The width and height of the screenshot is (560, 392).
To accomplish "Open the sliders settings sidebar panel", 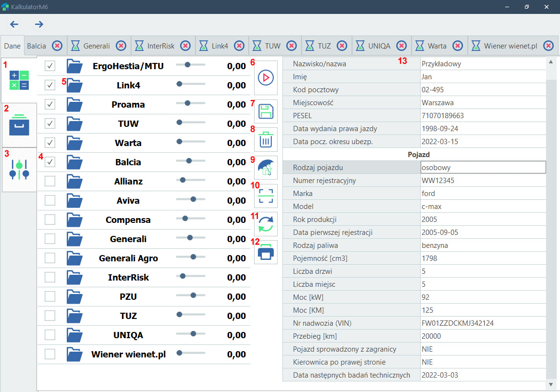I will pyautogui.click(x=19, y=170).
